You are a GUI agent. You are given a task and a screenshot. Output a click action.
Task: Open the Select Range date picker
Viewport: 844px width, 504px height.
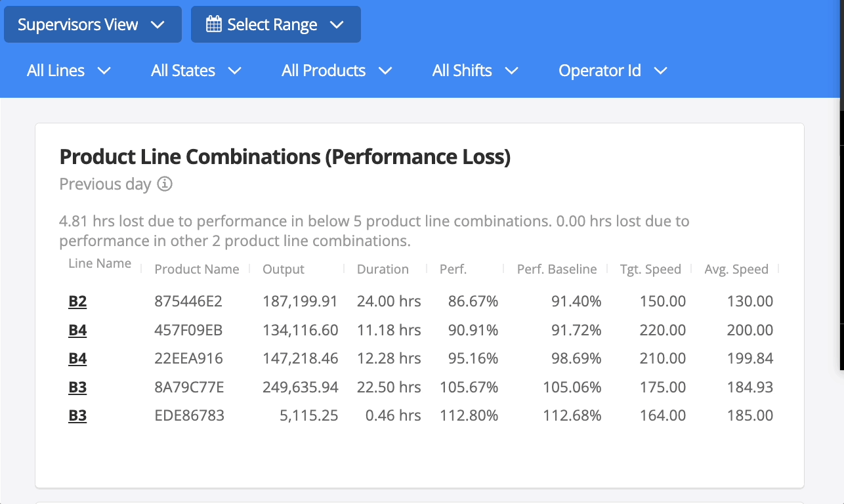(276, 25)
